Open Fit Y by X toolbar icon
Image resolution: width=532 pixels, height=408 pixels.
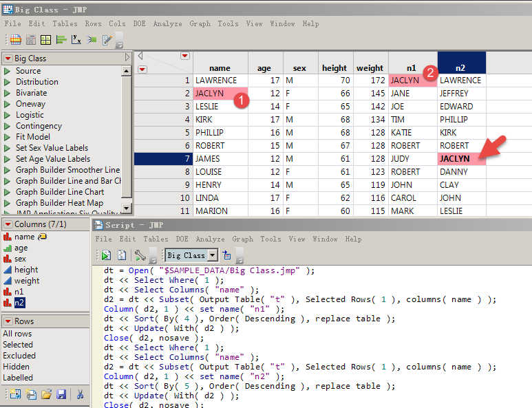(x=76, y=40)
